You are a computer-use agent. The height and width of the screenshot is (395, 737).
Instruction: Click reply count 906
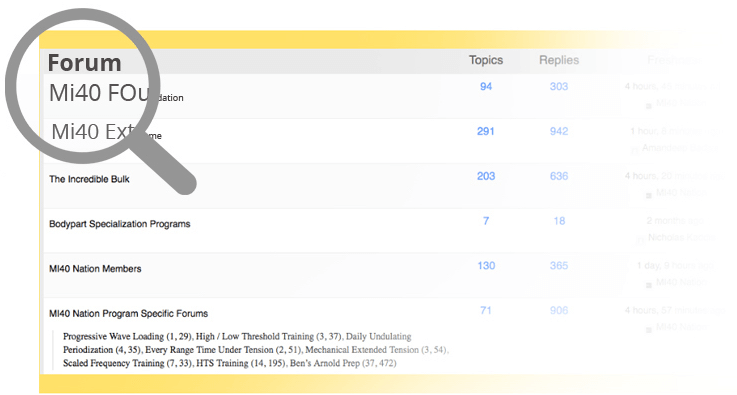pos(559,310)
